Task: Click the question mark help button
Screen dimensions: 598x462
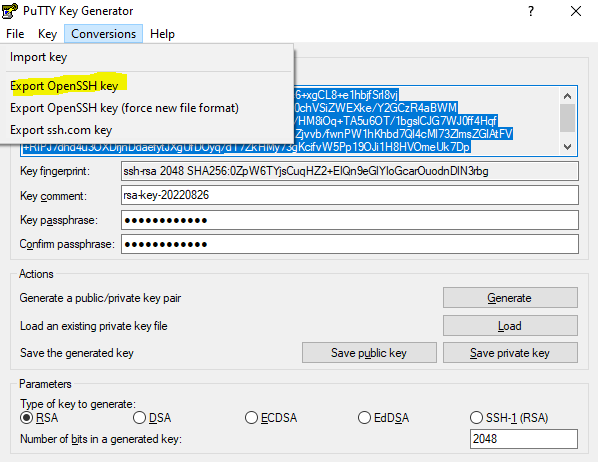Action: coord(531,11)
